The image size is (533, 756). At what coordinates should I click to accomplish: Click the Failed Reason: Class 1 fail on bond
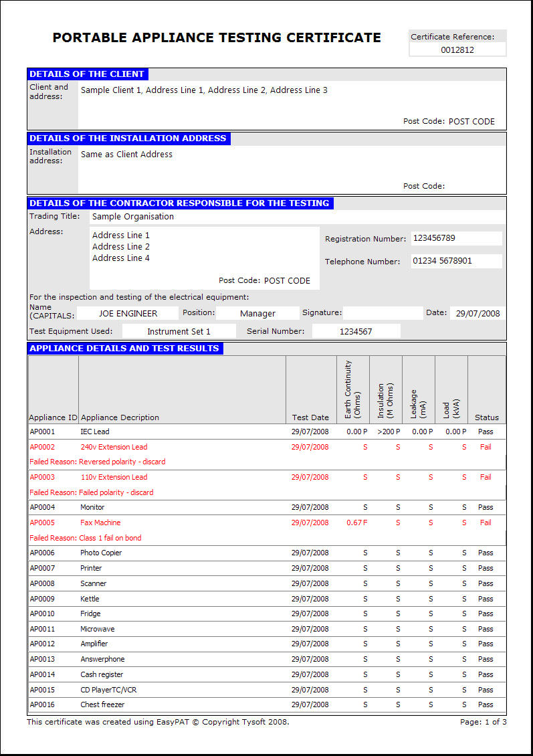(x=86, y=538)
